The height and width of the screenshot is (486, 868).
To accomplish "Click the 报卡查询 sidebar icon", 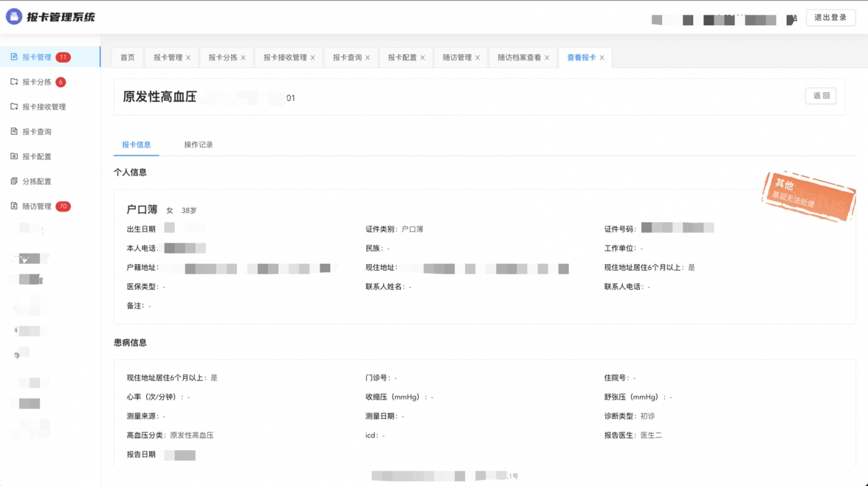I will [14, 132].
